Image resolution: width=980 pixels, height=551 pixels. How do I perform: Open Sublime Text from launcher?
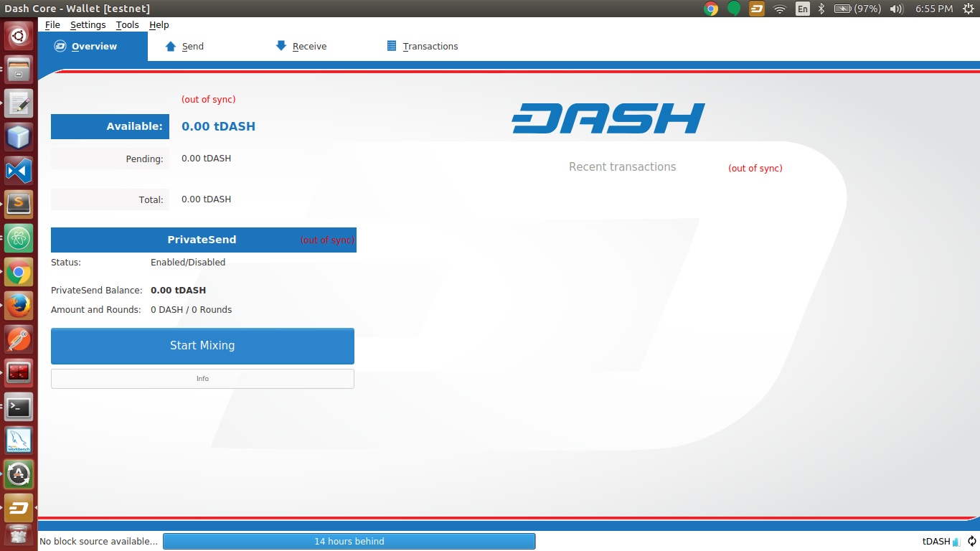point(19,204)
